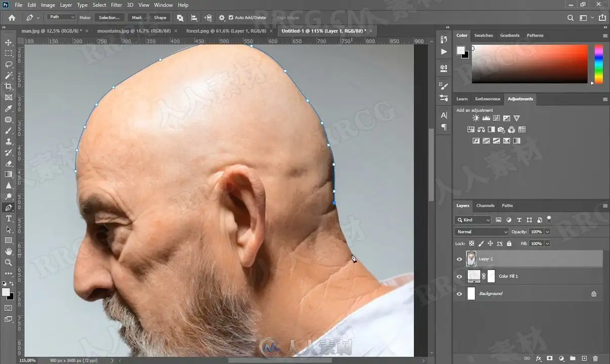
Task: Click the Eraser tool icon
Action: point(9,163)
